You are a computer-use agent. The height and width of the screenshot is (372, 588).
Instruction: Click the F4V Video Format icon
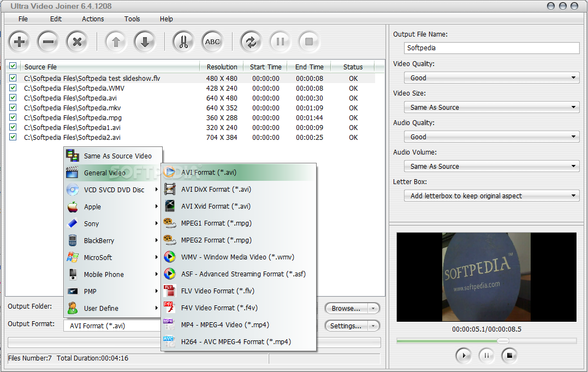pos(169,308)
